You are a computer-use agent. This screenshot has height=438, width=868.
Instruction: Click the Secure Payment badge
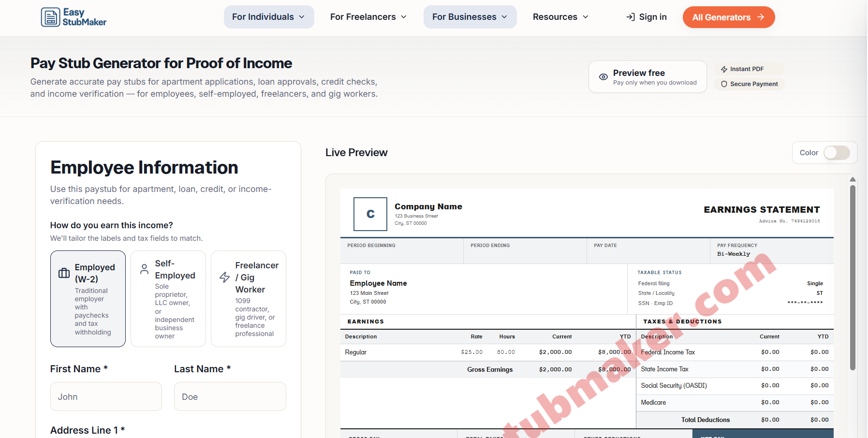pyautogui.click(x=749, y=84)
